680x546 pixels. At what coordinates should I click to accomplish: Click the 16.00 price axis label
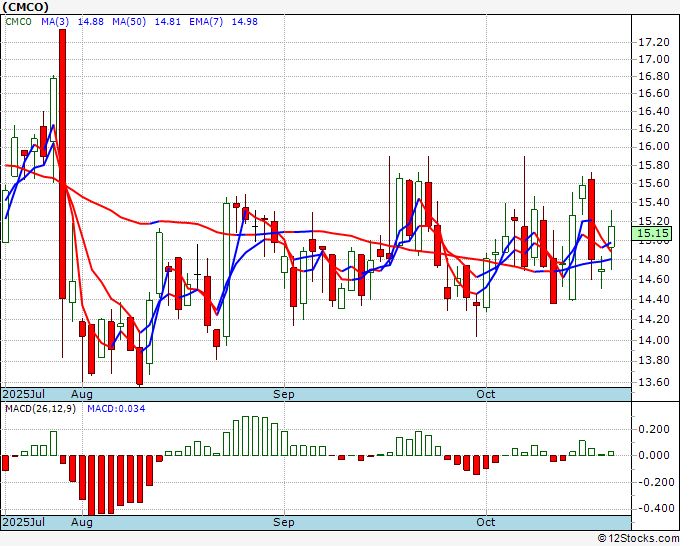(654, 147)
